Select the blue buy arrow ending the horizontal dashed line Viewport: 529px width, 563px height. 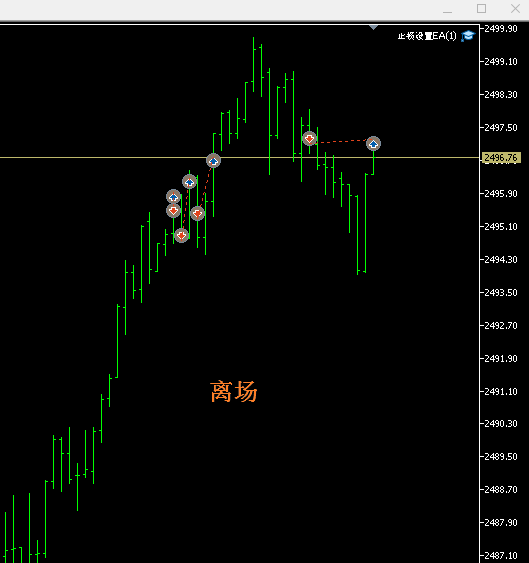pos(373,144)
